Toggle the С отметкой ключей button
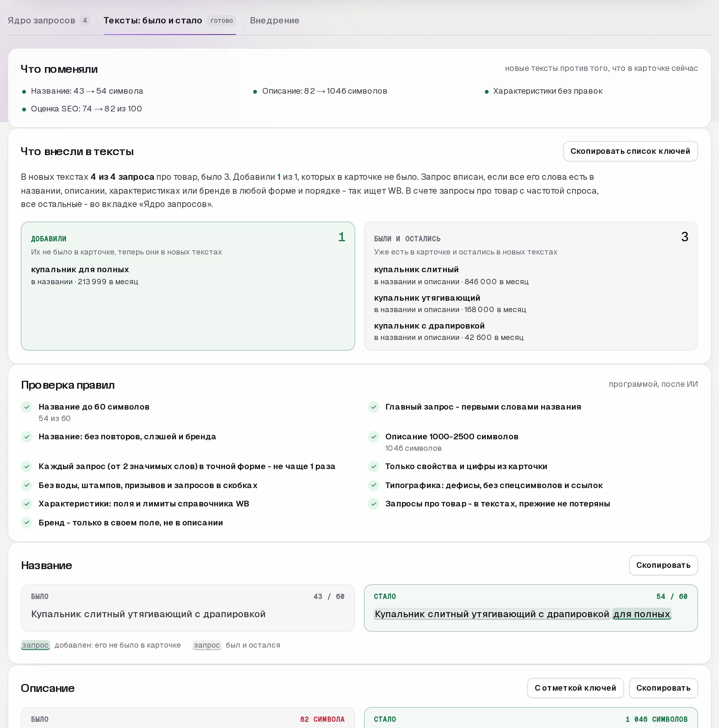This screenshot has height=728, width=719. coord(575,688)
